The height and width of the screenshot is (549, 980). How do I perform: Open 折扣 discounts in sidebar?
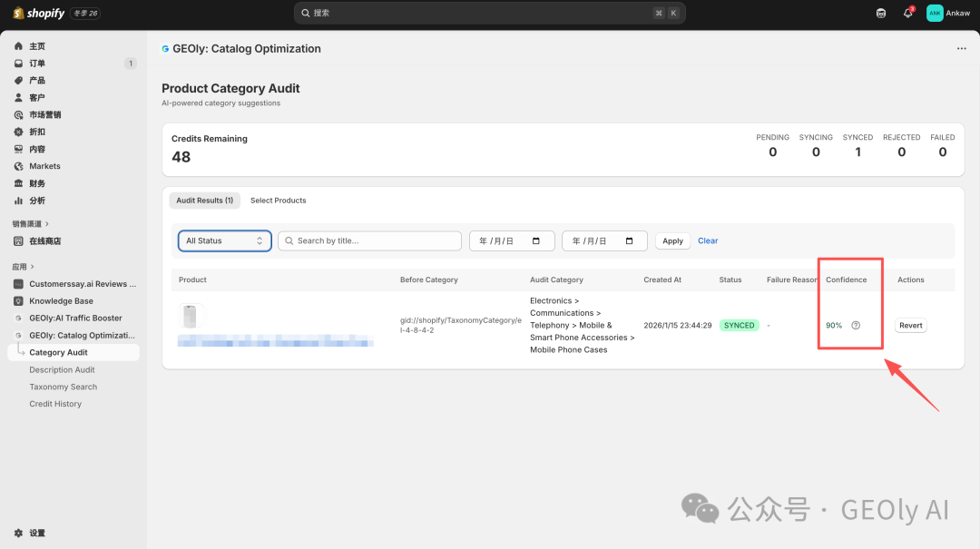pyautogui.click(x=37, y=132)
